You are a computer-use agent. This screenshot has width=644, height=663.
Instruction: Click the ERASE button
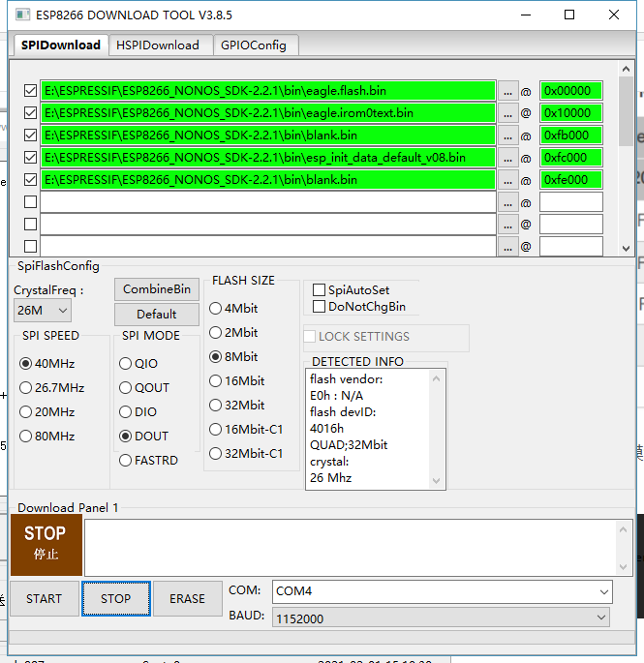click(x=188, y=599)
